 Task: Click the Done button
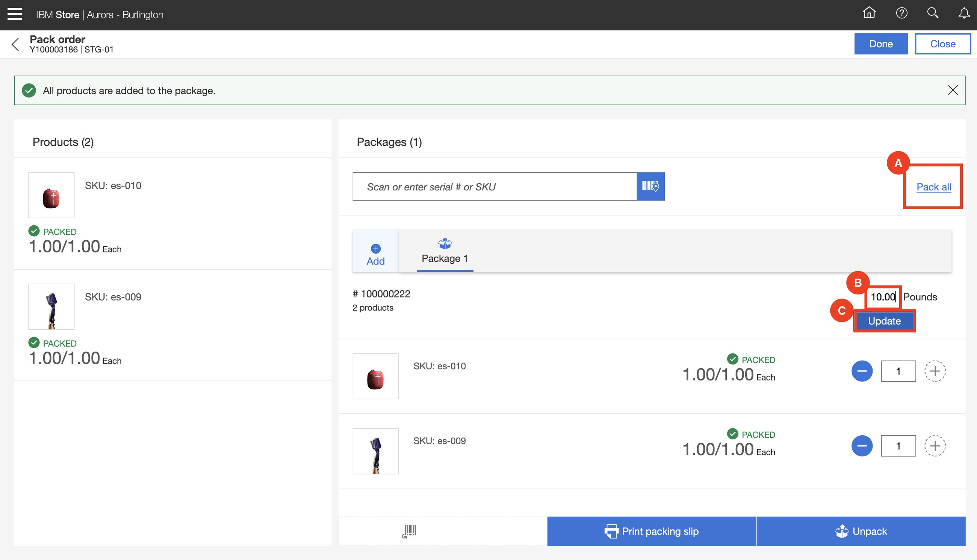point(881,44)
